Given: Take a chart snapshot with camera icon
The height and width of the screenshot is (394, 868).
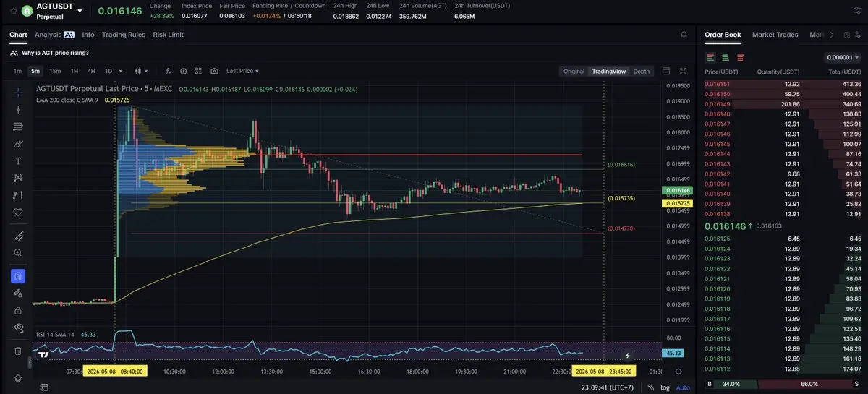Looking at the screenshot, I should click(214, 71).
